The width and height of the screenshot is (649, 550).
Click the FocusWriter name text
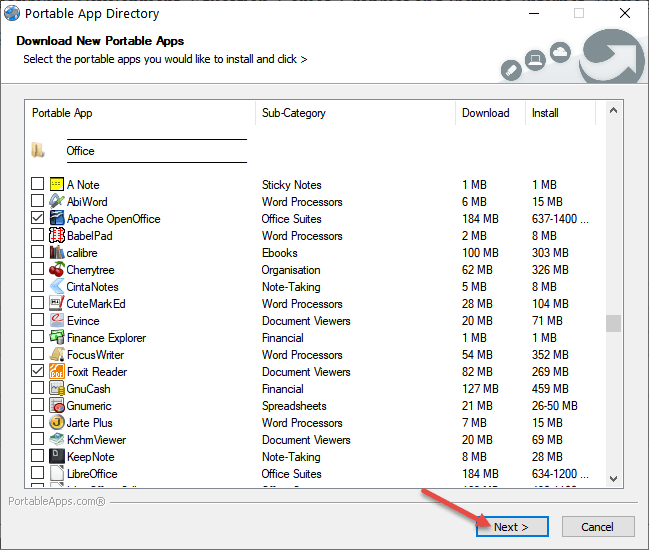95,355
